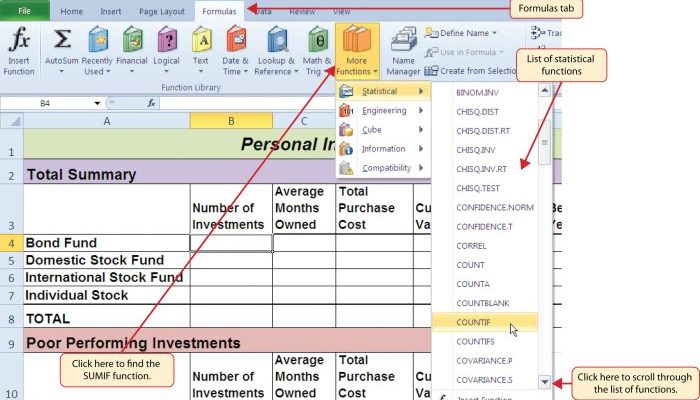
Task: Click the TOTAL cell in row 8
Action: 107,318
